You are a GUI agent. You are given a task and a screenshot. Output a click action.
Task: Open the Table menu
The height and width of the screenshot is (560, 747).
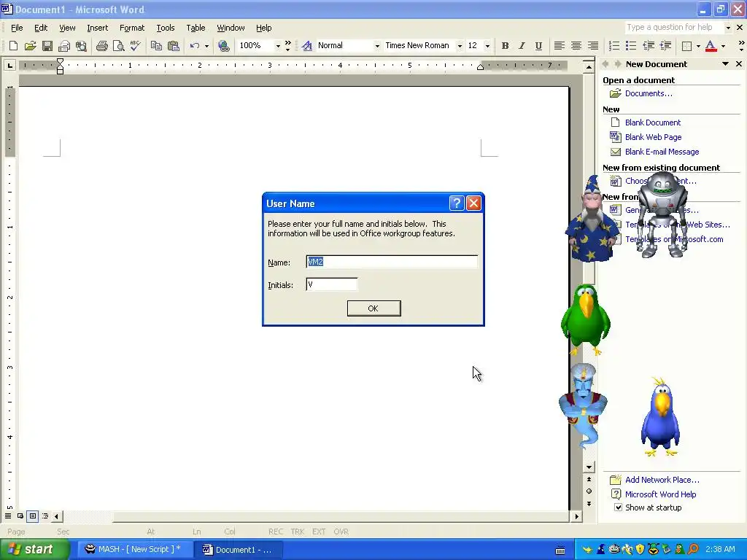196,28
